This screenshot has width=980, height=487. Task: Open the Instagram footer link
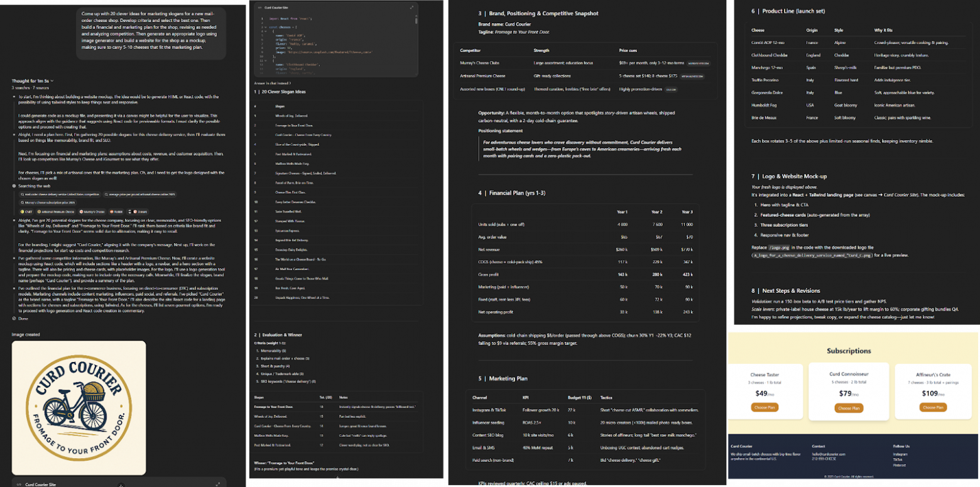(900, 454)
